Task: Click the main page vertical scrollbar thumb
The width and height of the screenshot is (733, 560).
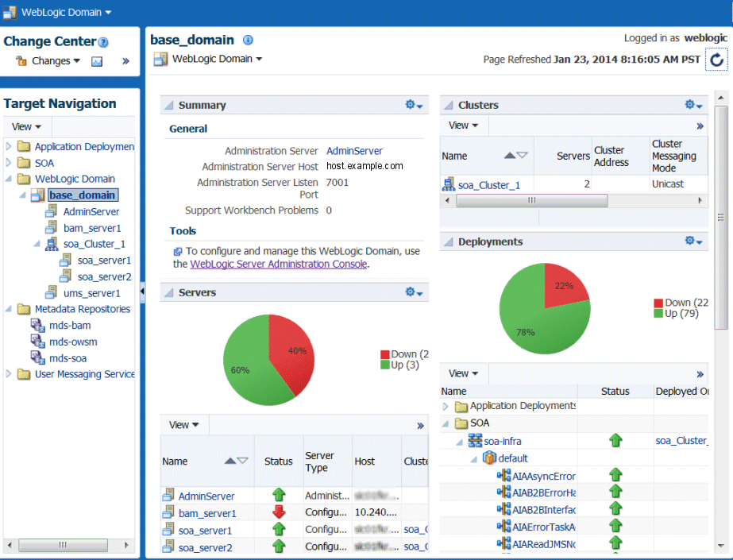Action: tap(721, 218)
